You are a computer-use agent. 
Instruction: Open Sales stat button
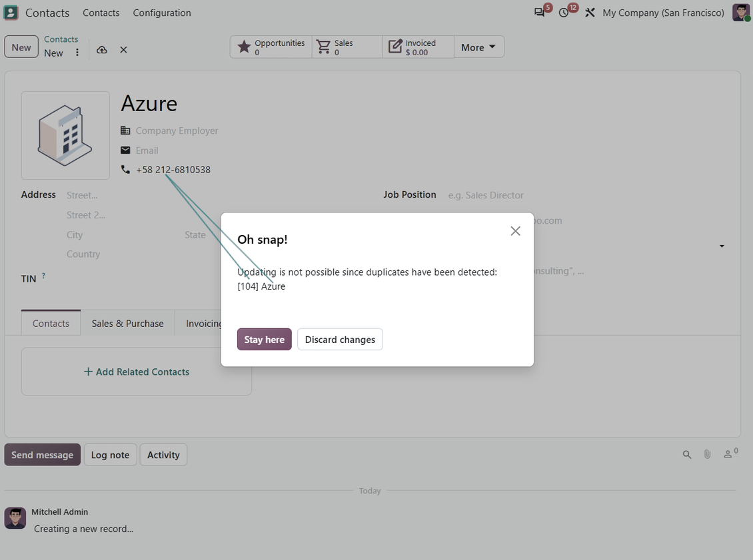click(x=347, y=47)
